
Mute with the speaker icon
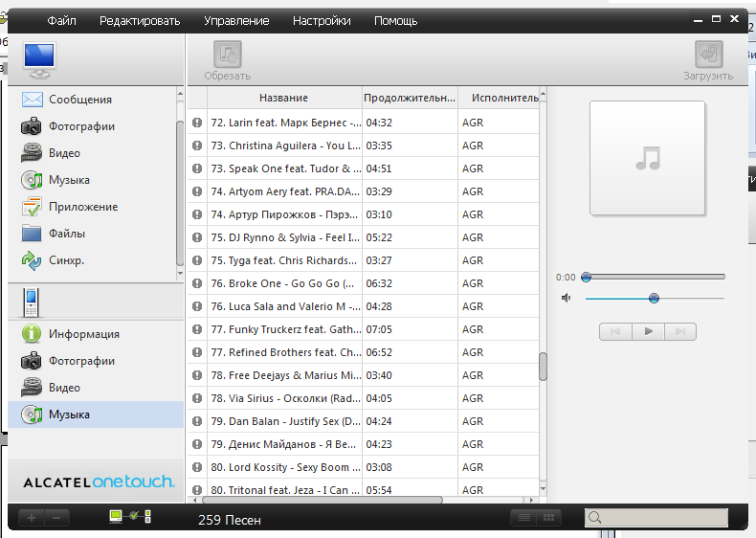(566, 298)
